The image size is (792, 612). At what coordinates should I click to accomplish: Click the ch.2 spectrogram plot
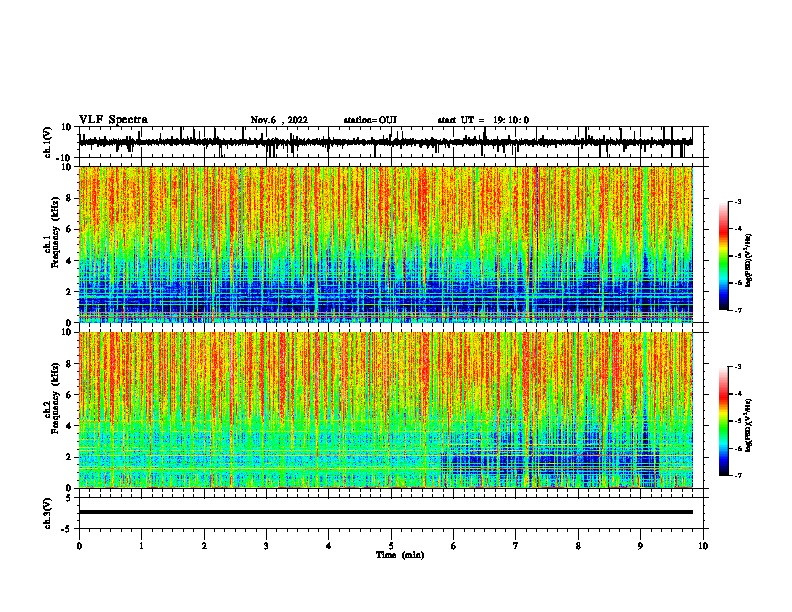(x=386, y=410)
